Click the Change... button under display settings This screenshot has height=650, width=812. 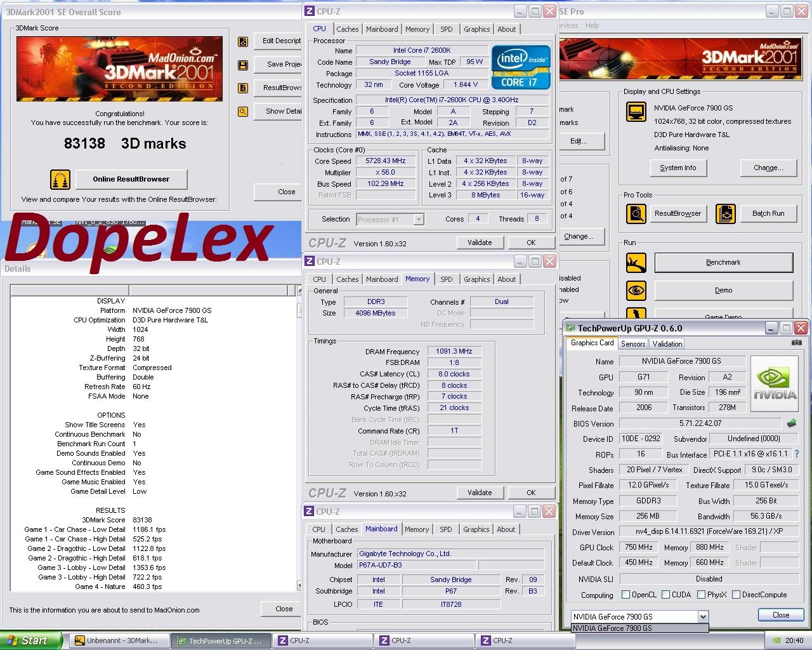(768, 168)
